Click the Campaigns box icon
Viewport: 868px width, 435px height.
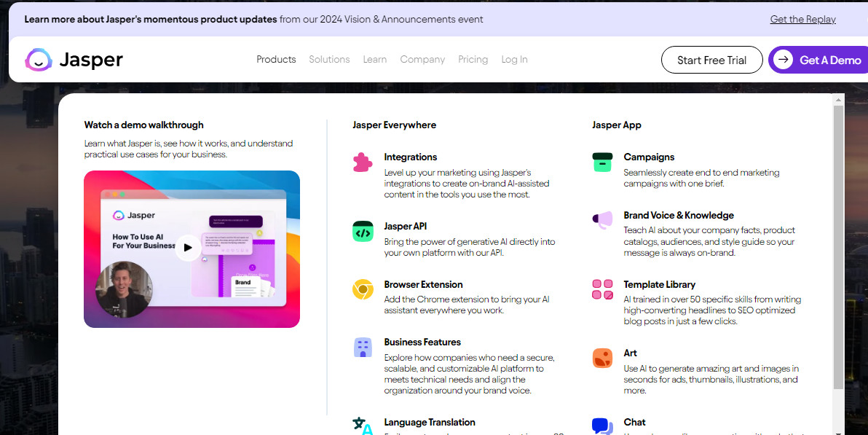(602, 162)
